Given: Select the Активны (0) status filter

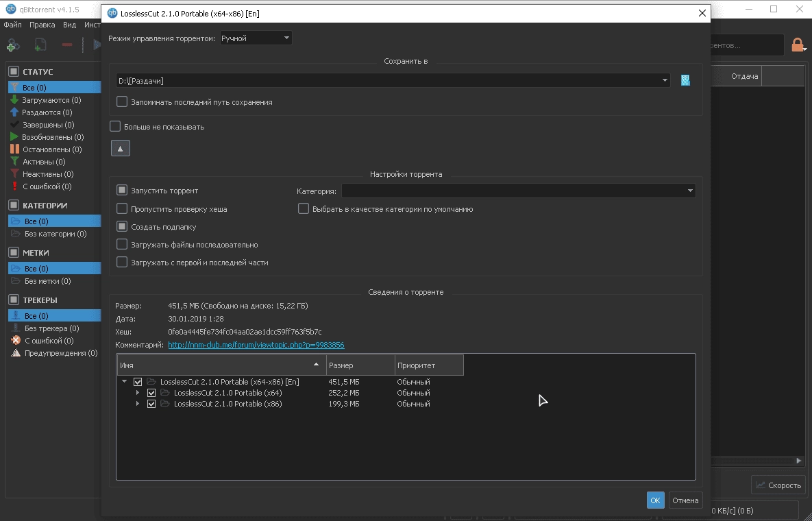Looking at the screenshot, I should click(43, 162).
